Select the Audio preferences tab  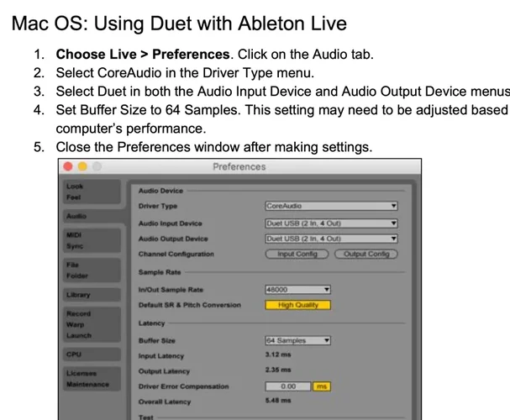coord(93,216)
